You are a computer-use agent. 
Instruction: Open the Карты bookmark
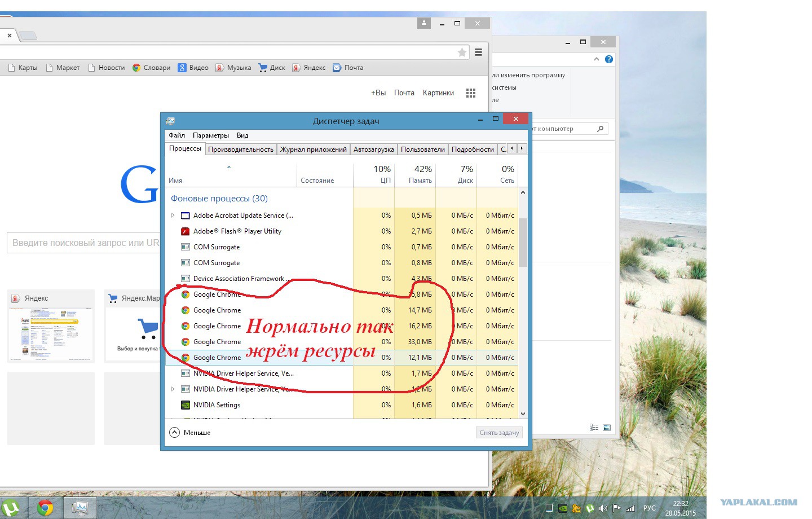coord(23,68)
